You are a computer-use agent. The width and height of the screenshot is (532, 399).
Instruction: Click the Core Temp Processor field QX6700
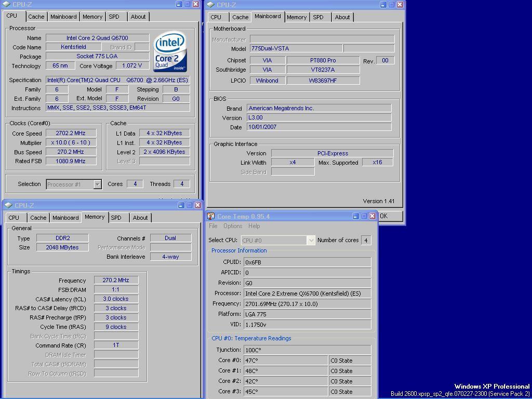307,294
